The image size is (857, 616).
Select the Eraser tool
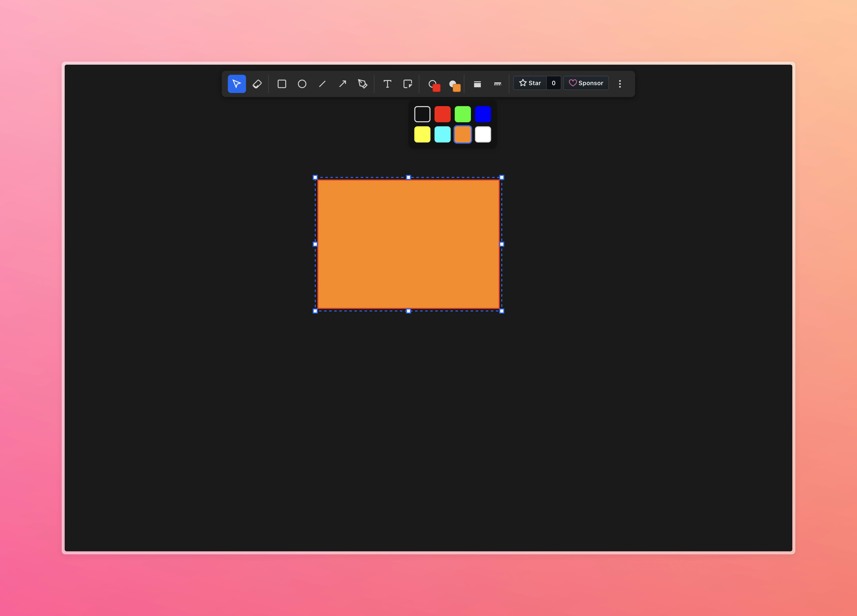(257, 84)
